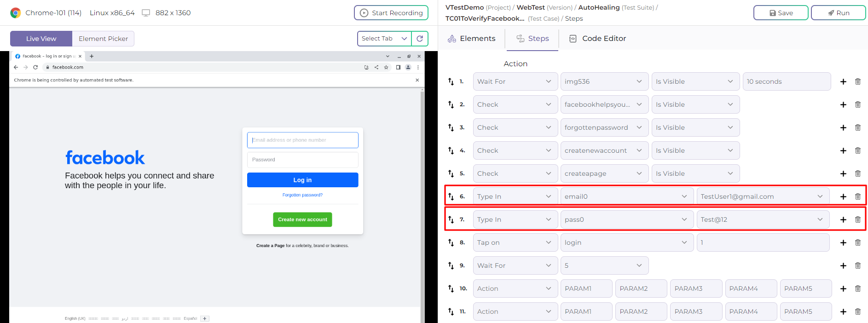Open the Tap on action dropdown in step 8
Screen dimensions: 868x323
point(515,242)
